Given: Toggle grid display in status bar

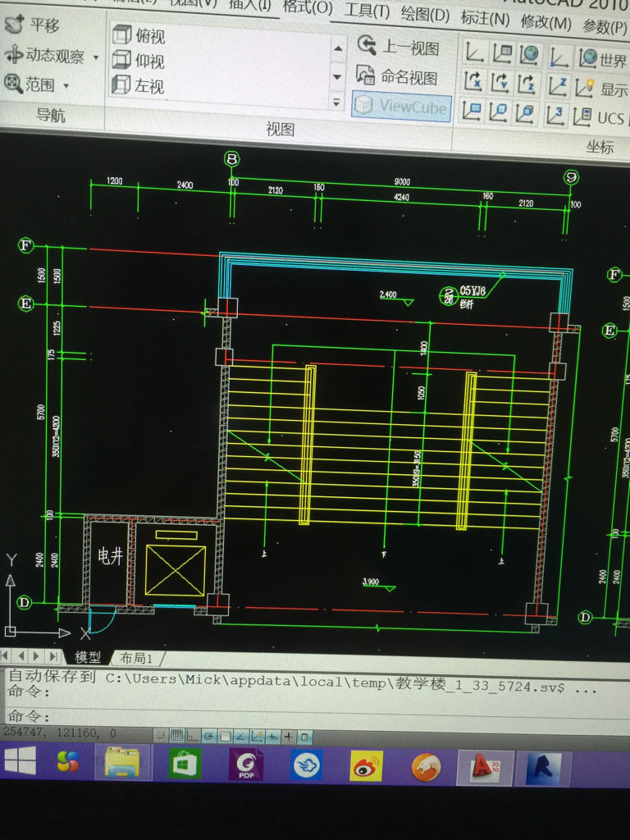Looking at the screenshot, I should point(176,735).
